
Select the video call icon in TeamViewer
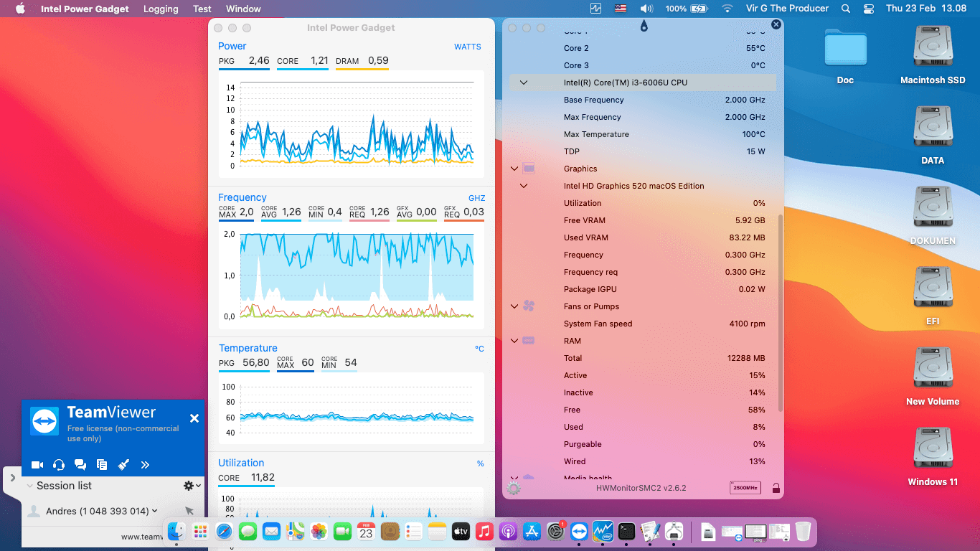coord(37,465)
